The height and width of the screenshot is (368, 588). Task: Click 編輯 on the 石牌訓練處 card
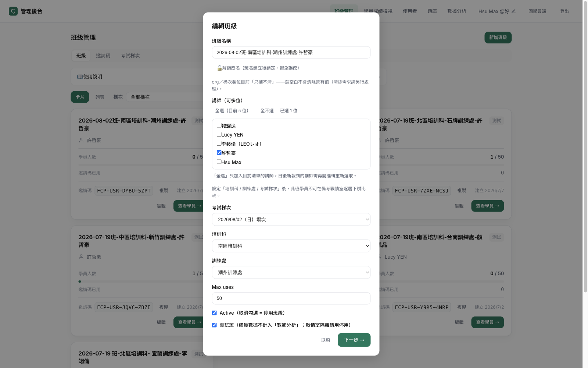[459, 206]
